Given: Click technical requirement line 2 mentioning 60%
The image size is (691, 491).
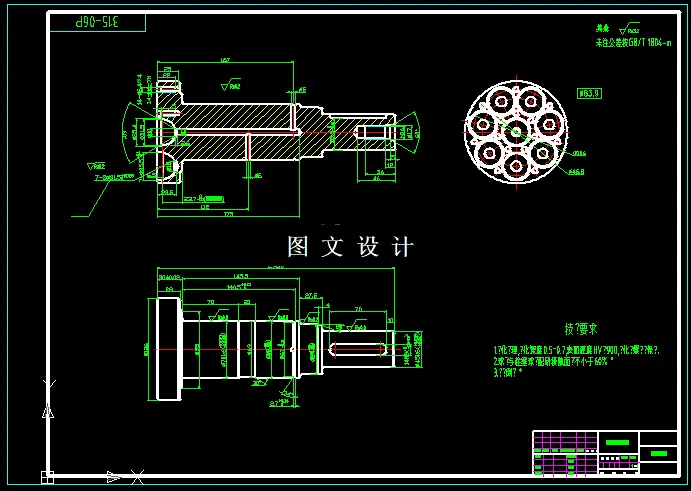Looking at the screenshot, I should [x=554, y=361].
